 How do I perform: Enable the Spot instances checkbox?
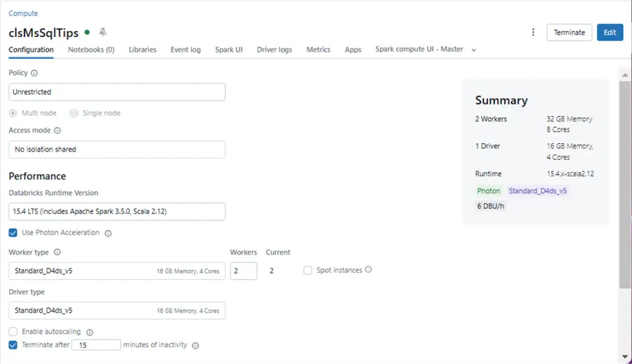[x=308, y=270]
